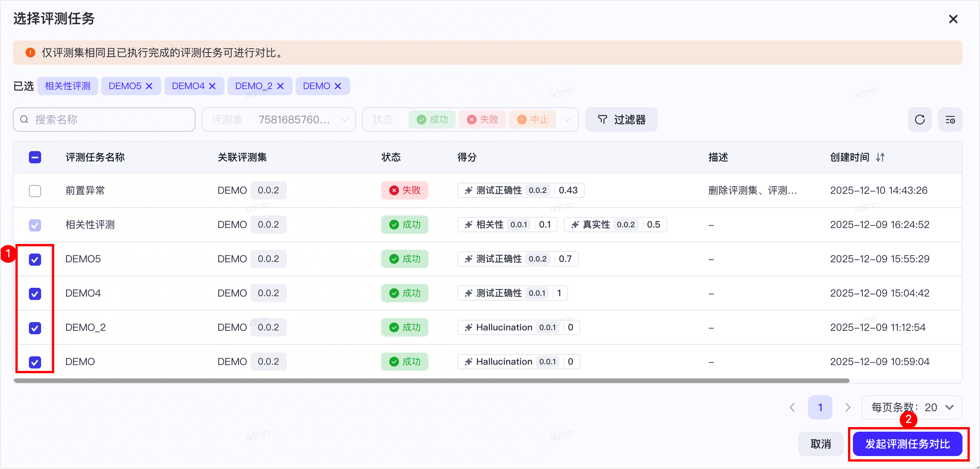Click the 删除评测集、评测… description cell
980x469 pixels.
click(752, 190)
